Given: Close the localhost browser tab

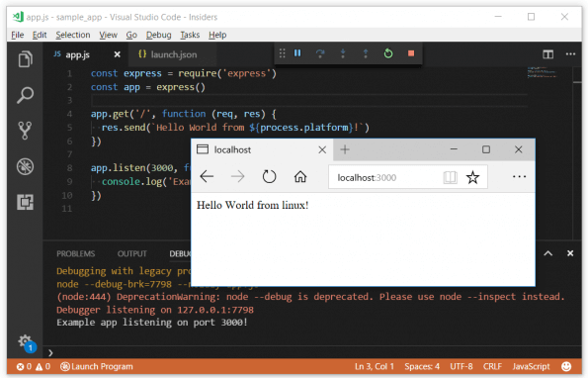Looking at the screenshot, I should [x=322, y=150].
